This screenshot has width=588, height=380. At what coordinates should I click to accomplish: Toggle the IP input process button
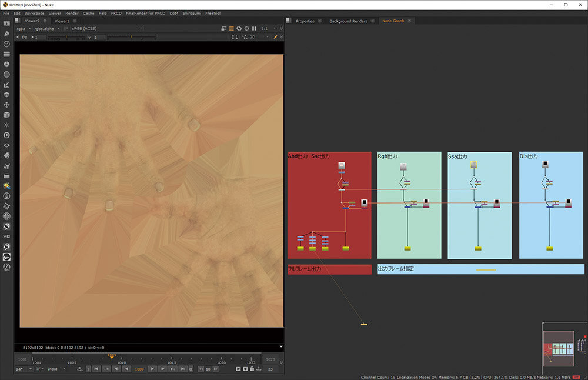(x=66, y=28)
